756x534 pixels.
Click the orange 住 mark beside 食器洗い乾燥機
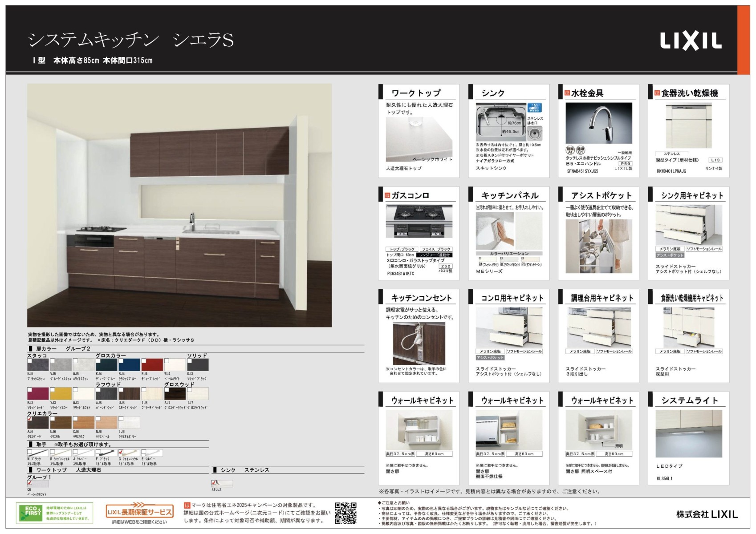point(657,93)
